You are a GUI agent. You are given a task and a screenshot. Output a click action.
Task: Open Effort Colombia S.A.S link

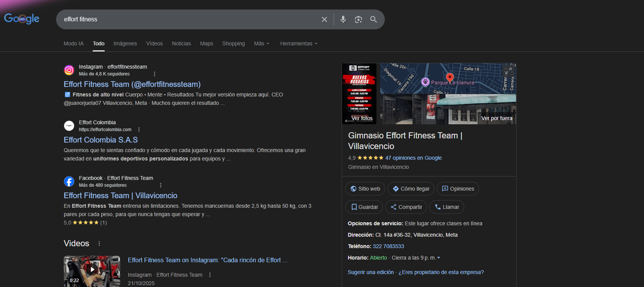coord(101,140)
